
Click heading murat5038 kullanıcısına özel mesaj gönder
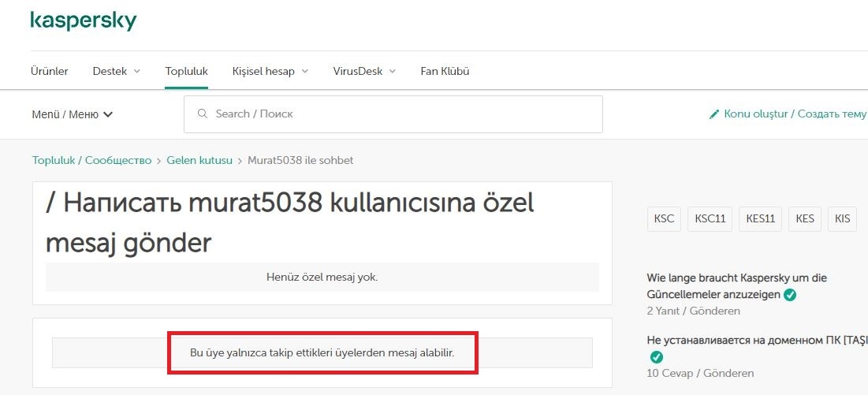289,223
